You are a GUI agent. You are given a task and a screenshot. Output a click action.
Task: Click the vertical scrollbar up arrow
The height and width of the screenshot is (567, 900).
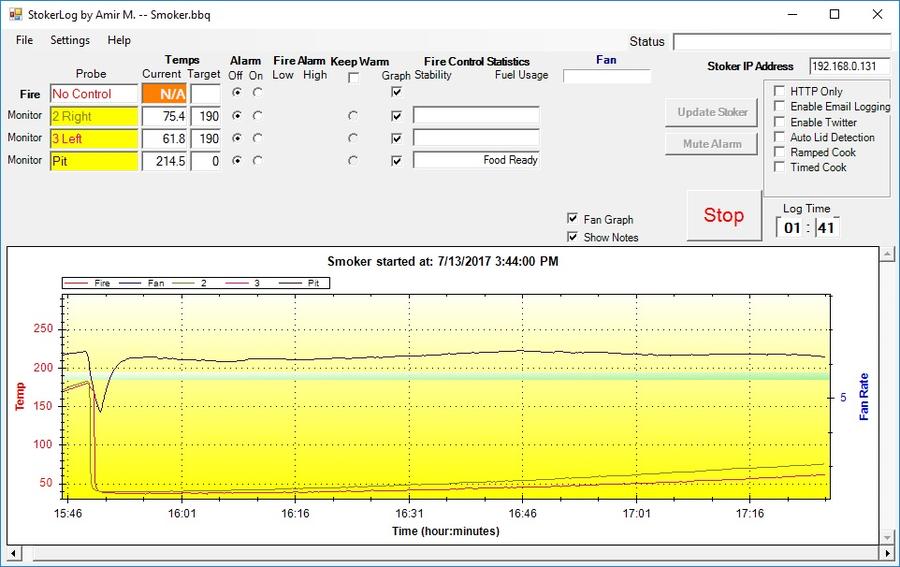click(886, 255)
